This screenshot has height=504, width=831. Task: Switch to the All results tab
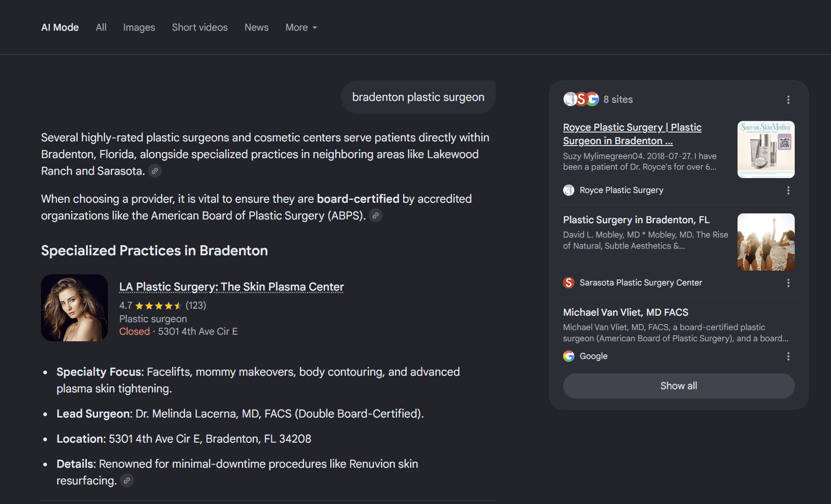101,27
